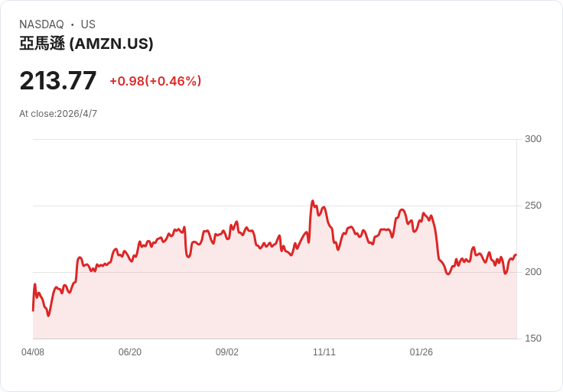Select the 01/26 date on x-axis
Screen dimensions: 563x392
(x=421, y=352)
